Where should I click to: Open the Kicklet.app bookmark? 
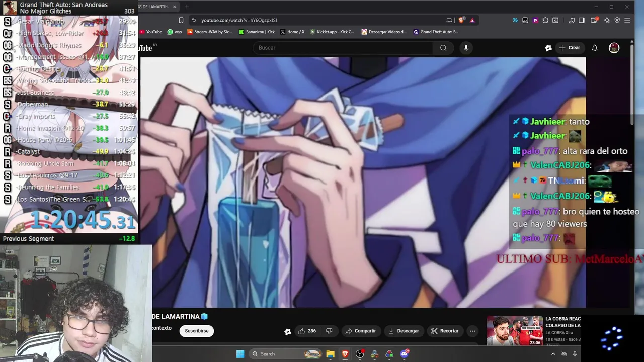tap(332, 32)
